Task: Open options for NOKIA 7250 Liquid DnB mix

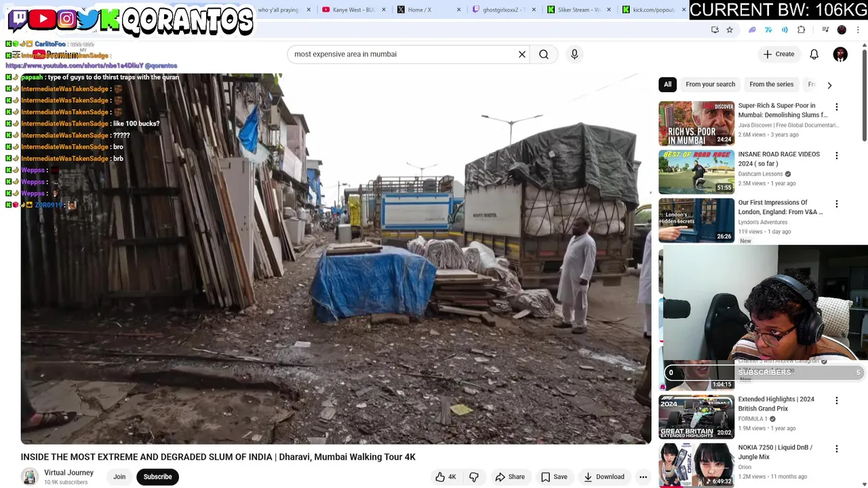Action: coord(836,449)
